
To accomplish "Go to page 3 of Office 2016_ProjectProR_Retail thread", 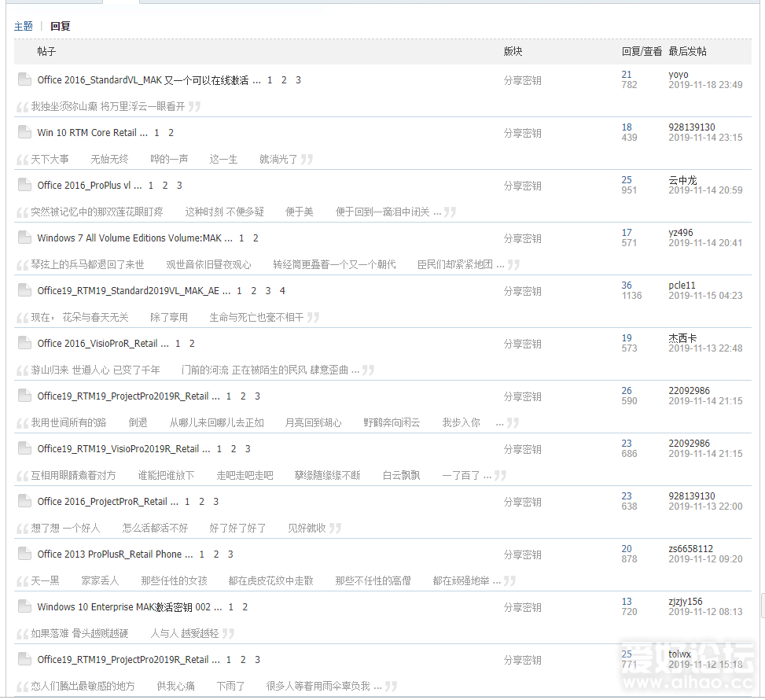I will point(216,502).
